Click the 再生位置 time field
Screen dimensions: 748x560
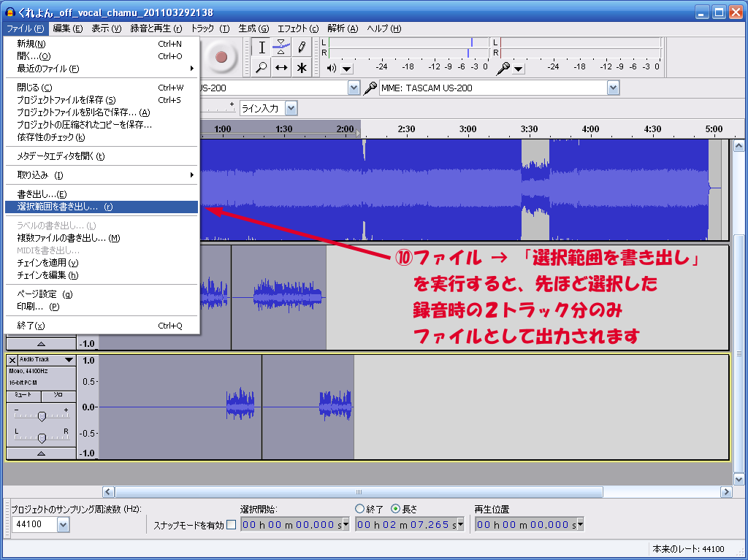click(529, 525)
